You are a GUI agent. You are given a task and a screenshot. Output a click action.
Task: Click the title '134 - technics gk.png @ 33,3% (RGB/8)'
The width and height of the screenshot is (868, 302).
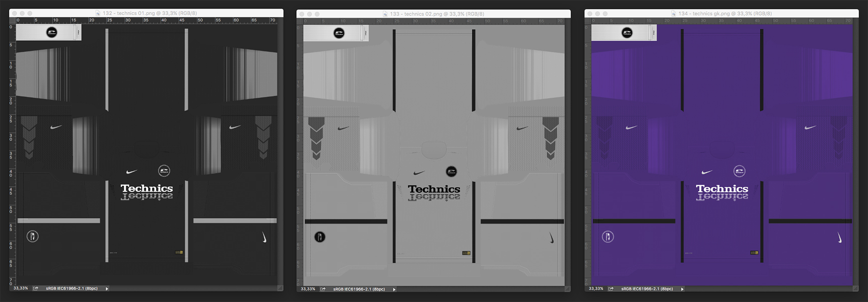pyautogui.click(x=725, y=14)
